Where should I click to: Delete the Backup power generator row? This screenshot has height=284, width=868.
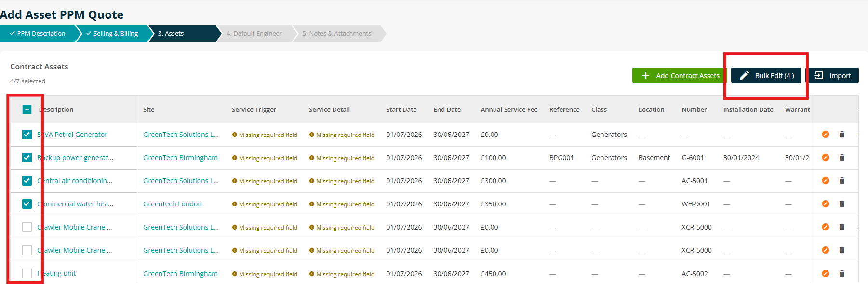point(842,158)
